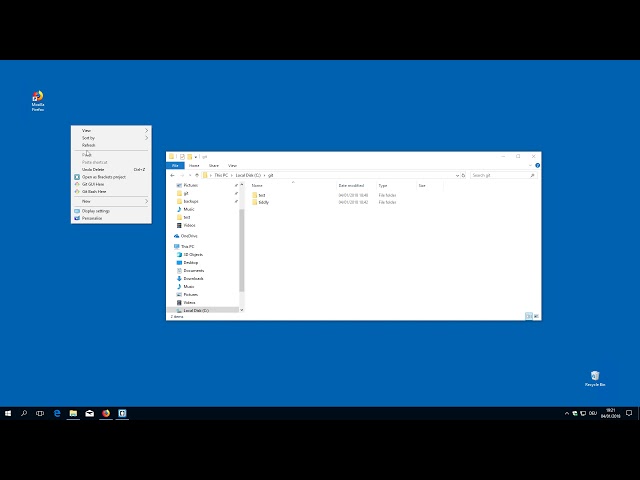Open Task View from the taskbar
The height and width of the screenshot is (480, 640).
[40, 413]
